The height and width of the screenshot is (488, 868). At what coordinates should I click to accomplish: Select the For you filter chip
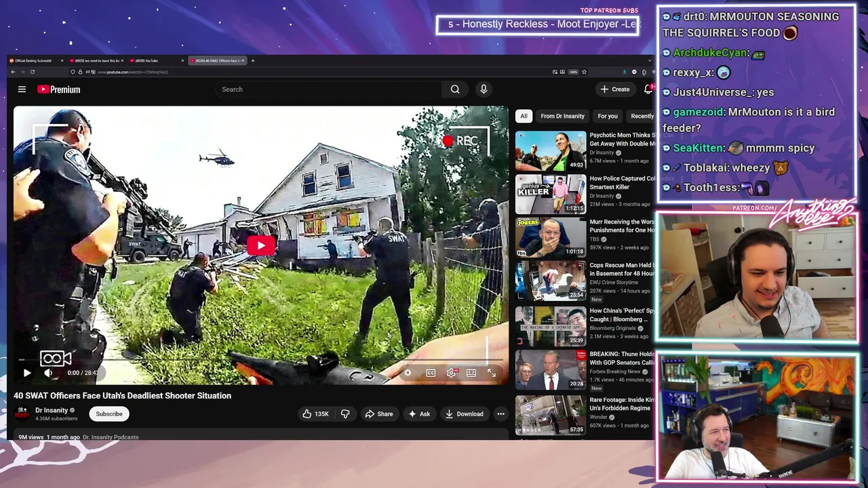pyautogui.click(x=608, y=116)
